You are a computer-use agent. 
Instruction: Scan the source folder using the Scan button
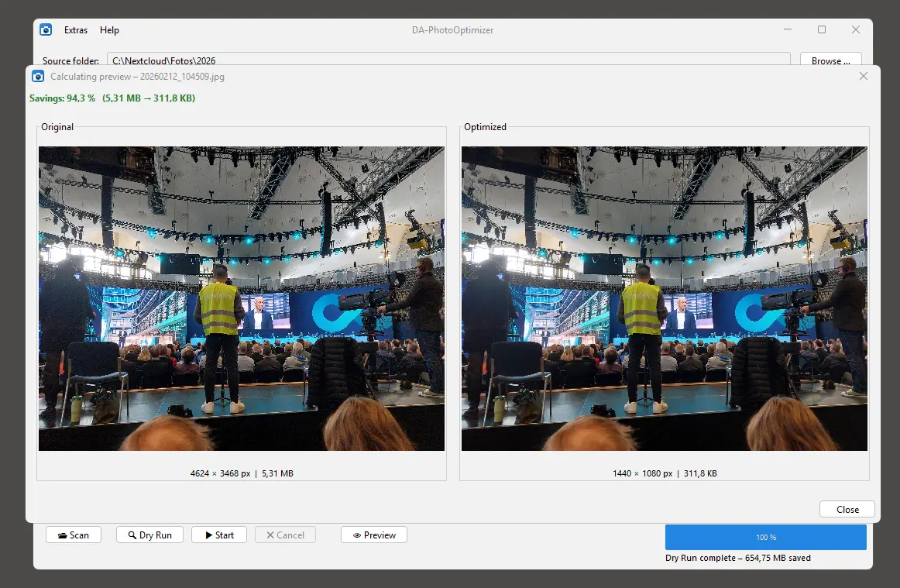[74, 535]
